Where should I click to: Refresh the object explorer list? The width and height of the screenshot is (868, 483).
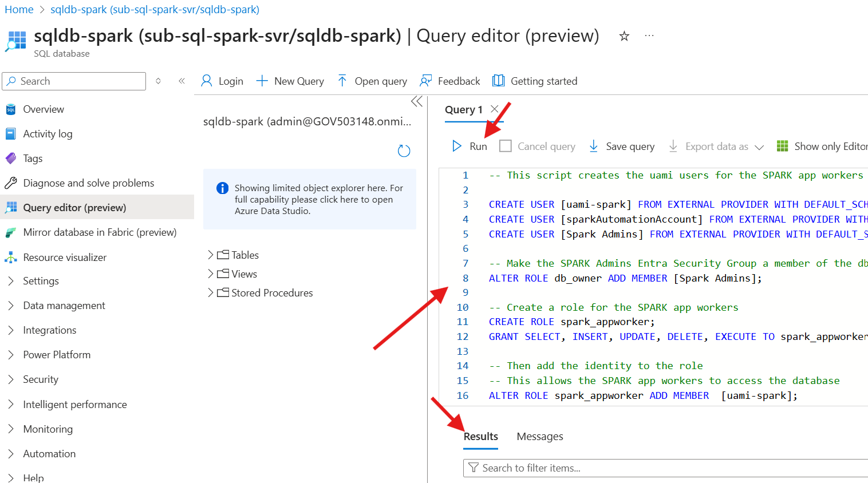pos(404,151)
